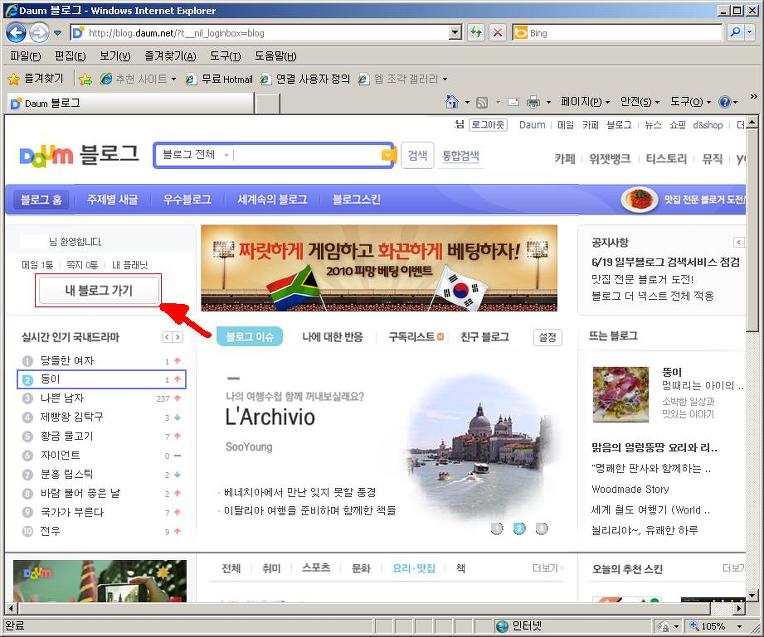Open the search provider dropdown arrow
The image size is (764, 637).
pyautogui.click(x=749, y=33)
